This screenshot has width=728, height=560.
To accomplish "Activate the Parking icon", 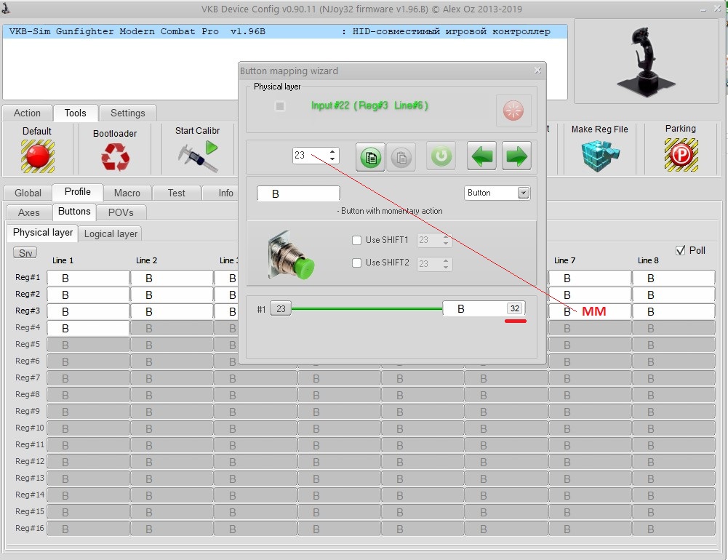I will 680,154.
